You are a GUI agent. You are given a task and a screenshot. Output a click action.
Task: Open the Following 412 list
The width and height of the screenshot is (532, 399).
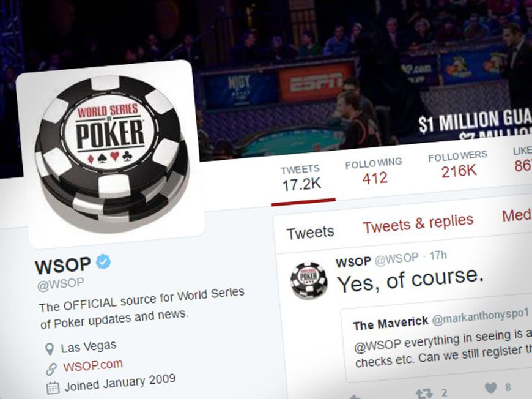click(x=374, y=171)
